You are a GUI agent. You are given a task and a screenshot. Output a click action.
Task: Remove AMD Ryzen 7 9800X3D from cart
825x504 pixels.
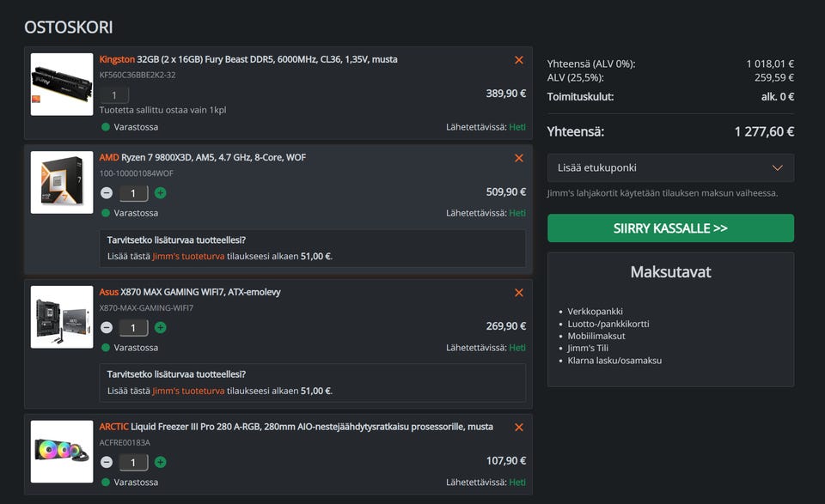tap(518, 158)
